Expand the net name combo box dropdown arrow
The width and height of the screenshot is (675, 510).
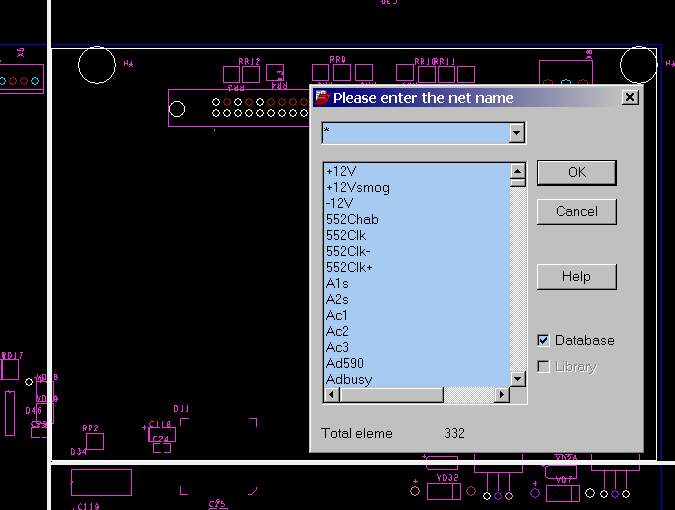pyautogui.click(x=517, y=133)
